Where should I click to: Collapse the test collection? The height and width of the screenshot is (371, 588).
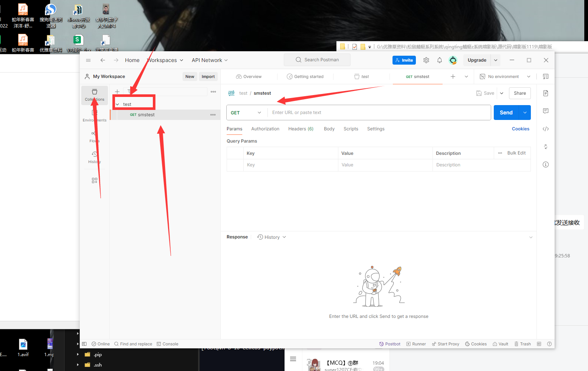pos(117,104)
